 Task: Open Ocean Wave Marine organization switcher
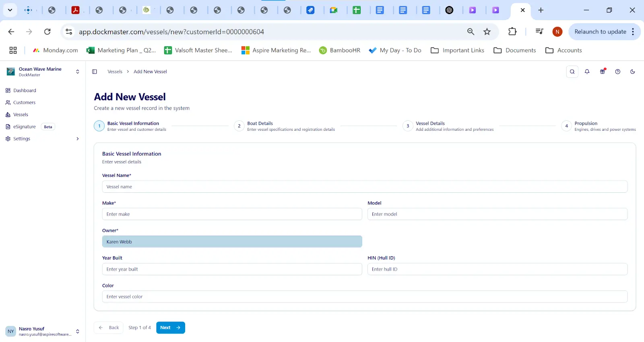(x=42, y=72)
